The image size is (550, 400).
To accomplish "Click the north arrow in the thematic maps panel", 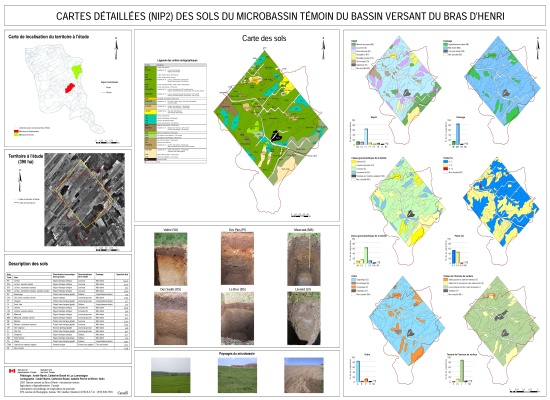I will tap(538, 49).
